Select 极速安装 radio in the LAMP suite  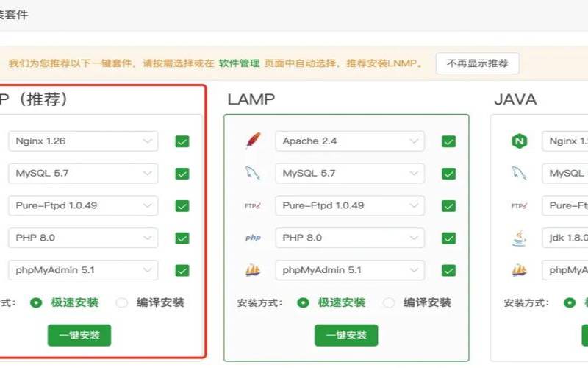click(x=303, y=302)
